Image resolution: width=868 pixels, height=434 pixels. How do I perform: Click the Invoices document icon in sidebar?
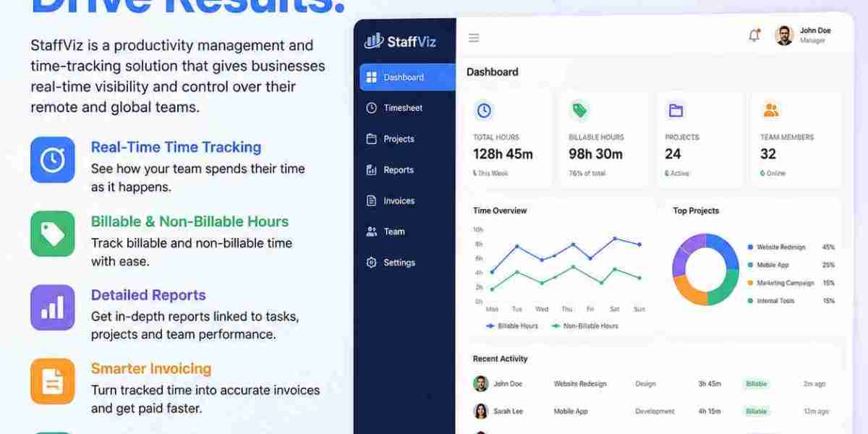tap(372, 201)
